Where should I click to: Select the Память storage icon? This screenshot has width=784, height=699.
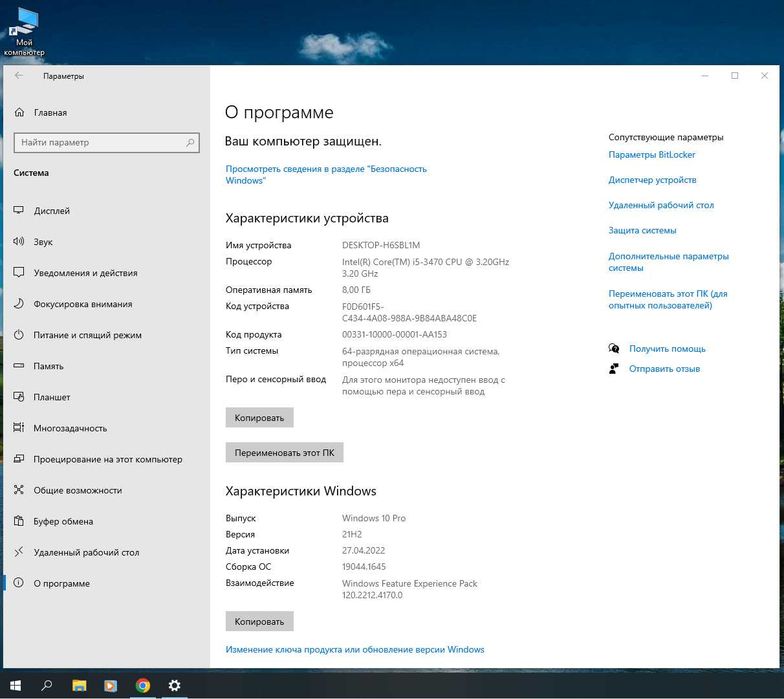tap(18, 366)
